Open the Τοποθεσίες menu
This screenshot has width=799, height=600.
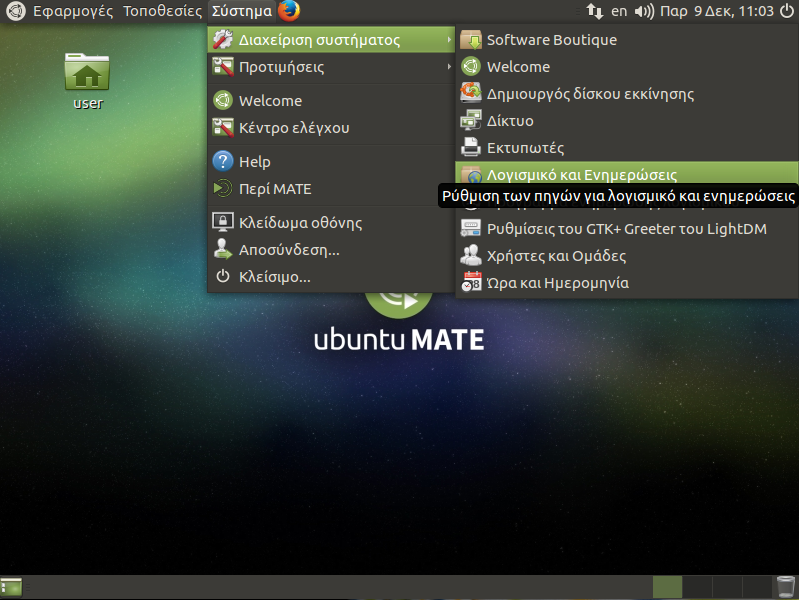[162, 12]
